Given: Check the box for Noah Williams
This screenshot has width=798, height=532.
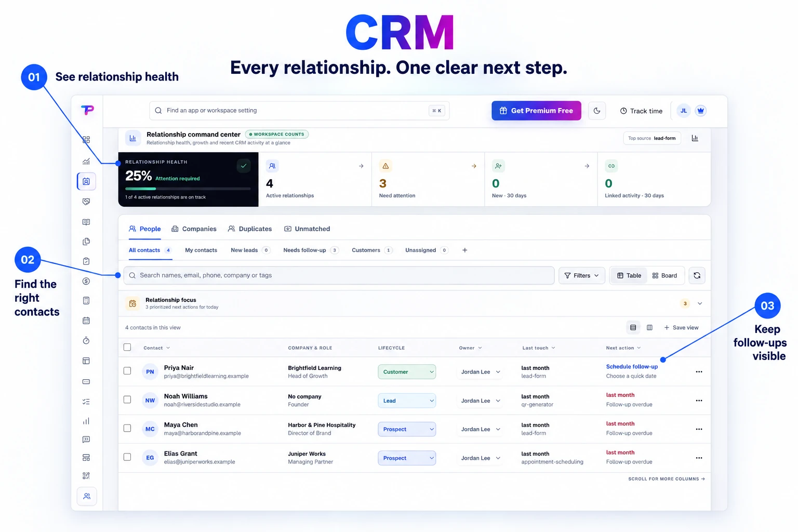Looking at the screenshot, I should pos(127,400).
